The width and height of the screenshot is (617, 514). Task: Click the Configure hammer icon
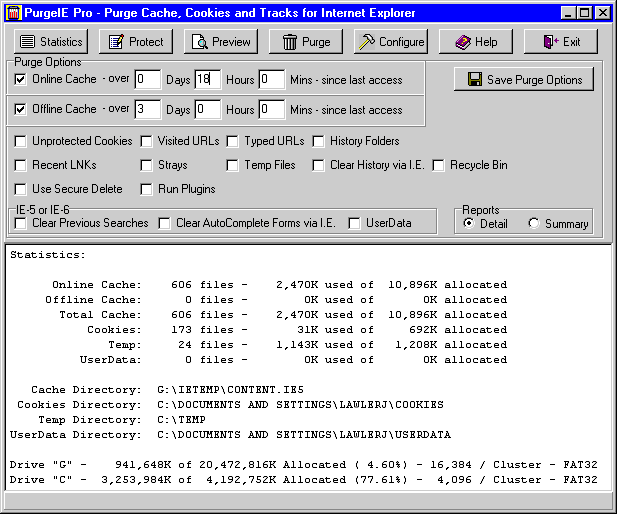click(367, 42)
